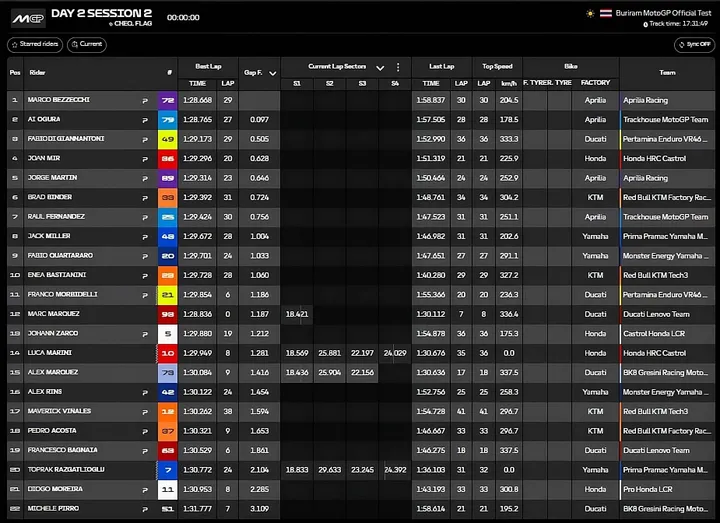Select rider Toprak Razgatlioglu
Viewport: 720px width, 523px height.
coord(66,470)
